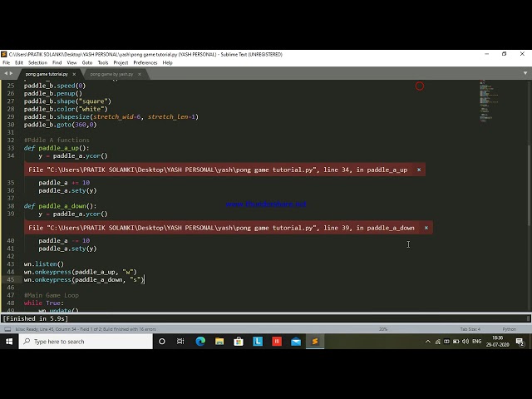Switch to the pong game tutorial.py tab
532x399 pixels.
tap(47, 74)
